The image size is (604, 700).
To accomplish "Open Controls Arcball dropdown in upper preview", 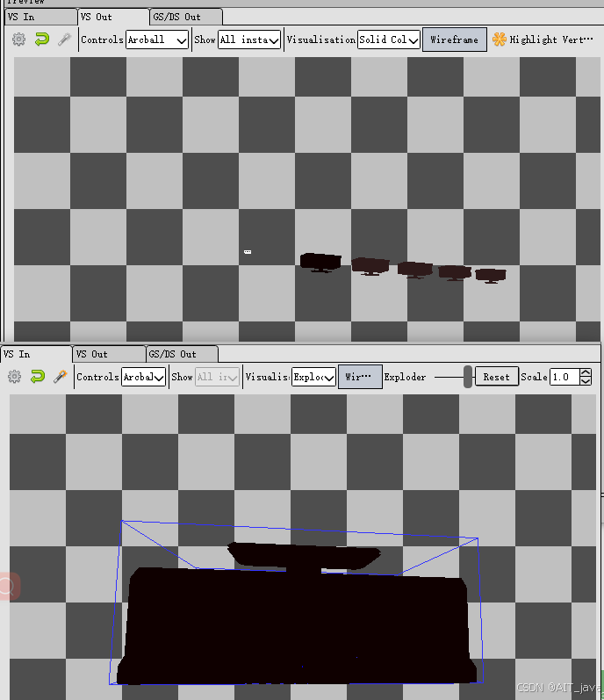I will tap(157, 40).
